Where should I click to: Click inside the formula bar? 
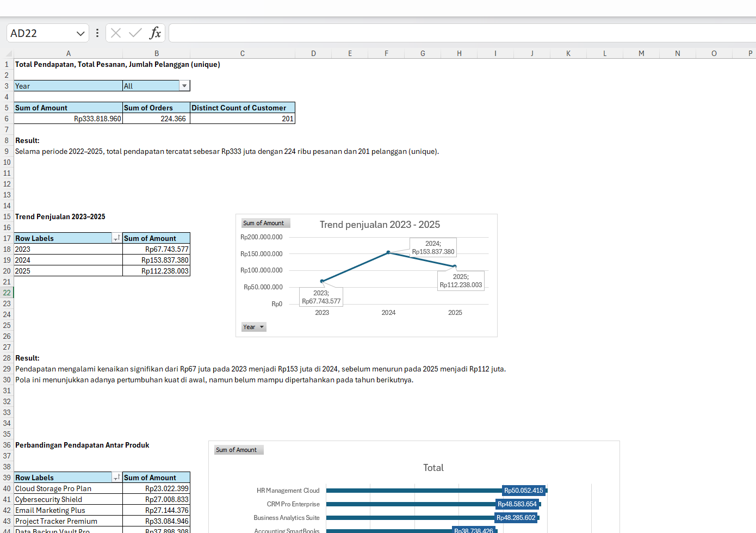381,33
